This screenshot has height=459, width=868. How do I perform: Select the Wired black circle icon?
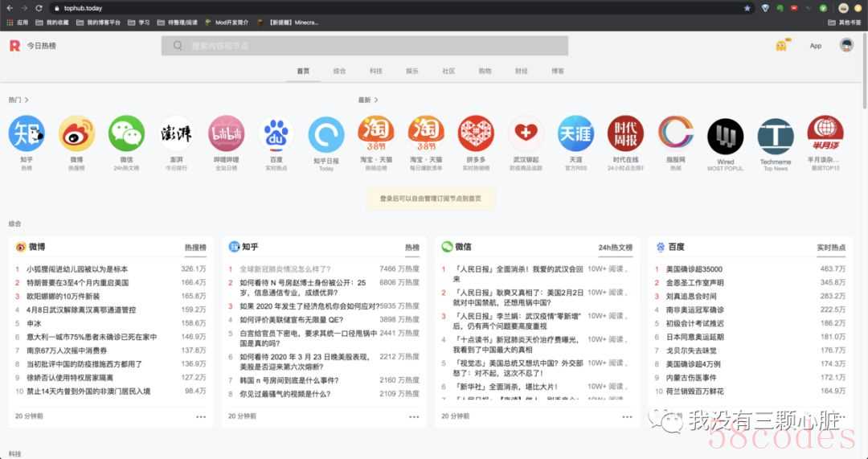[725, 136]
